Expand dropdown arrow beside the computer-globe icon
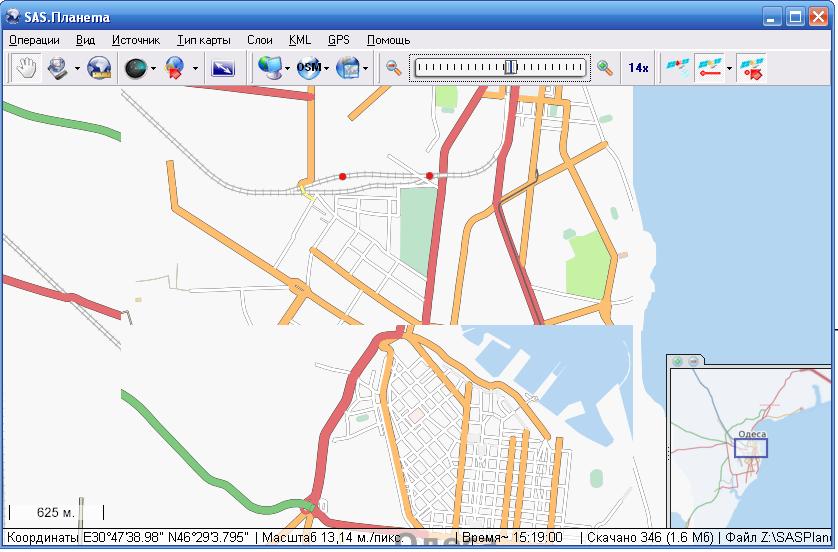Image resolution: width=838 pixels, height=552 pixels. click(x=288, y=68)
